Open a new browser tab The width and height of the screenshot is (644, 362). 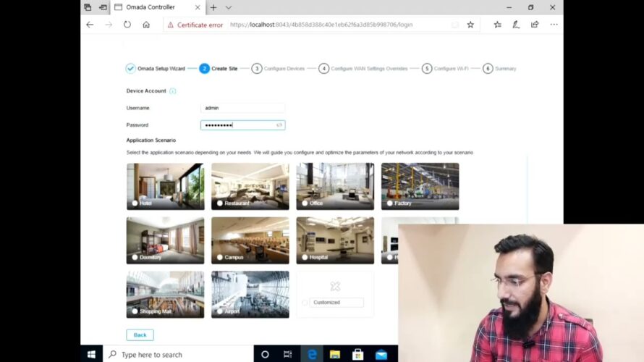tap(213, 7)
